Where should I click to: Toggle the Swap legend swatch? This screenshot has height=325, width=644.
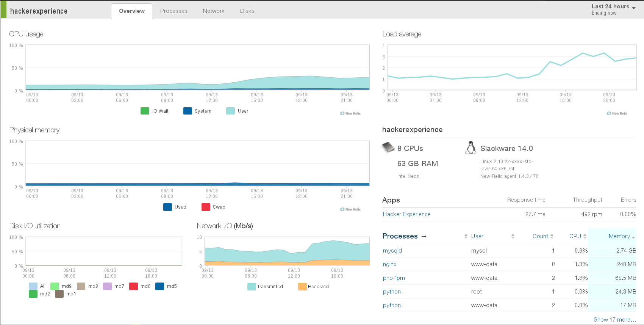(206, 207)
